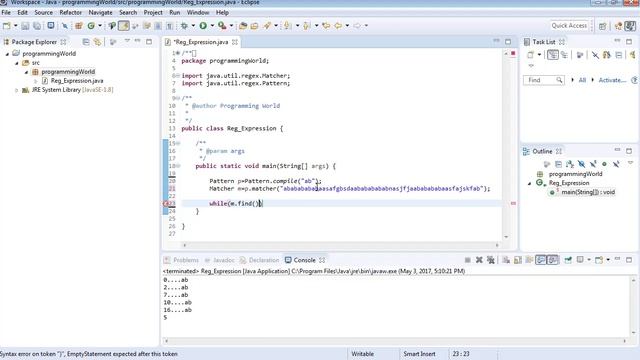Image resolution: width=640 pixels, height=360 pixels.
Task: Switch to the Problems tab
Action: click(181, 260)
